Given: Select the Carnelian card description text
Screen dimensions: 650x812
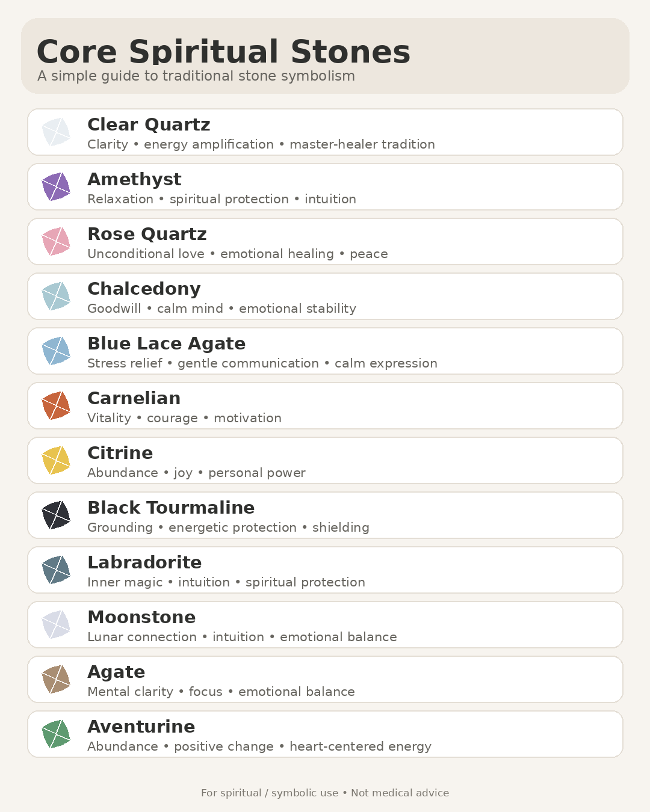Looking at the screenshot, I should (184, 418).
